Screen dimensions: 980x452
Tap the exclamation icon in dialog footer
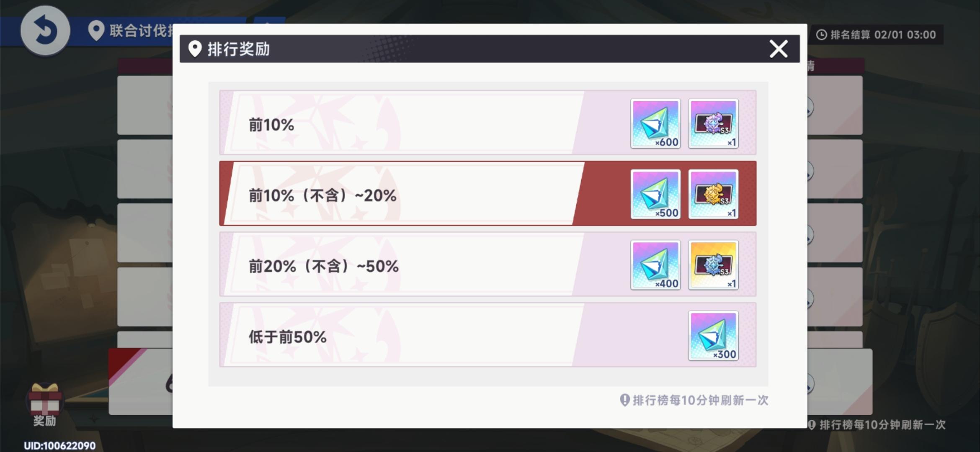point(624,400)
